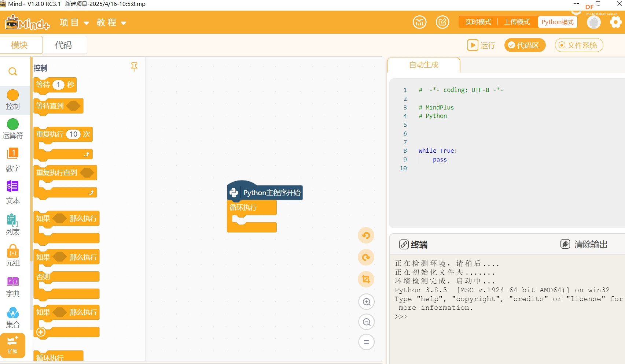Toggle the 文件系统 file system panel

point(579,45)
